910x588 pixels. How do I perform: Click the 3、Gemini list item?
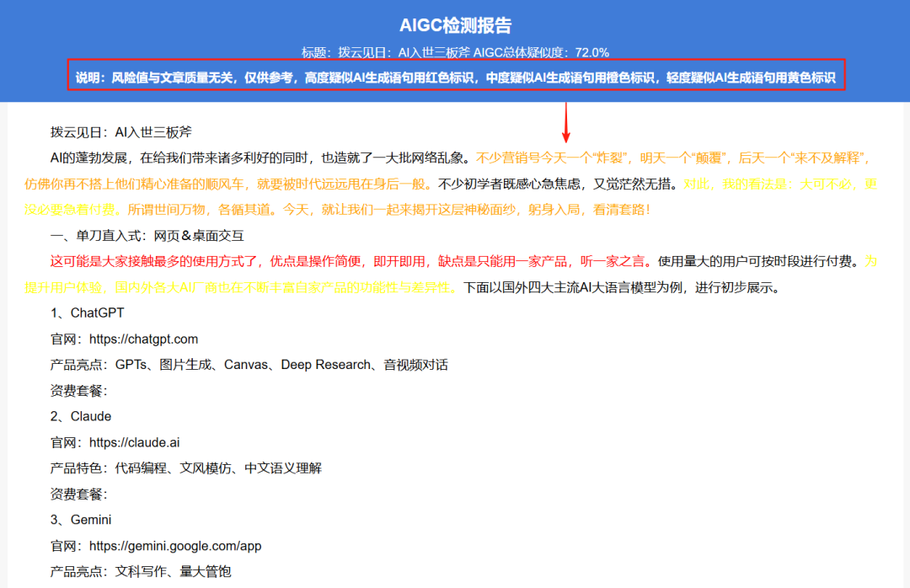coord(81,520)
